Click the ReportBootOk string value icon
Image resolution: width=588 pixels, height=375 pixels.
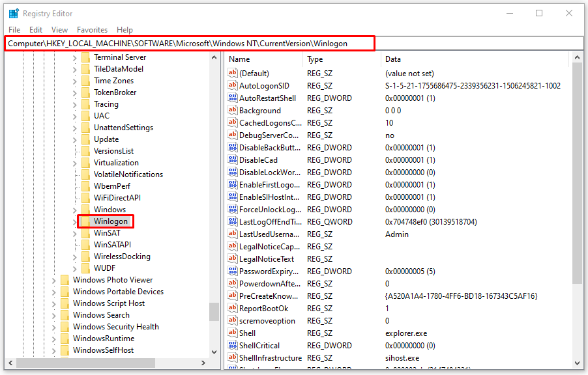[233, 308]
